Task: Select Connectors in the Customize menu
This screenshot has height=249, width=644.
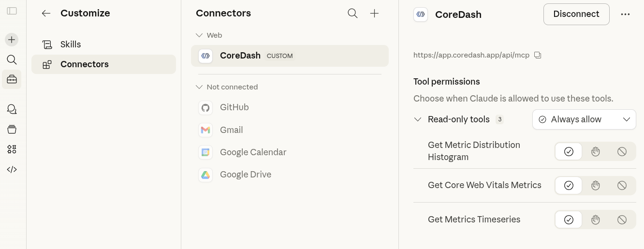Action: (84, 64)
